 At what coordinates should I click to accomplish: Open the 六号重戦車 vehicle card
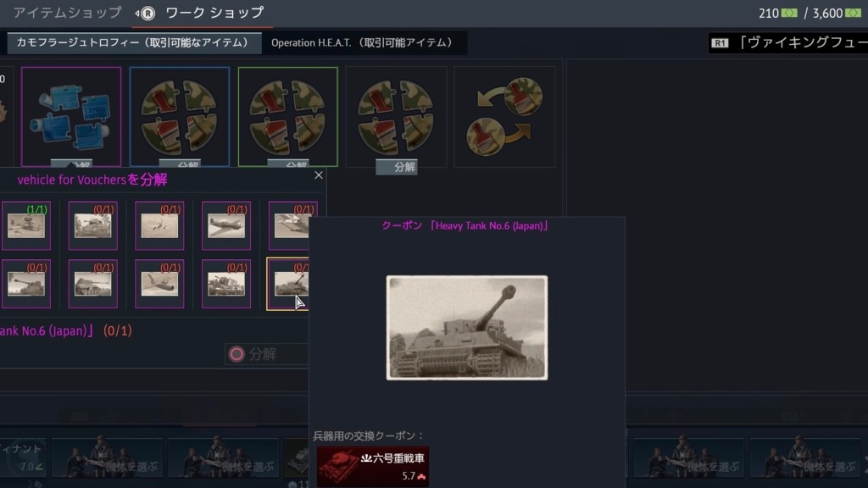[x=373, y=467]
